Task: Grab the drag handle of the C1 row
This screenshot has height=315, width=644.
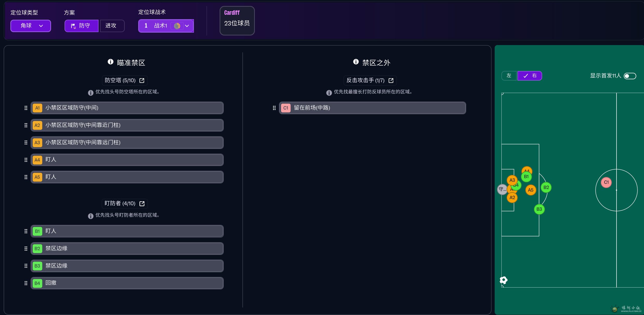Action: [274, 108]
